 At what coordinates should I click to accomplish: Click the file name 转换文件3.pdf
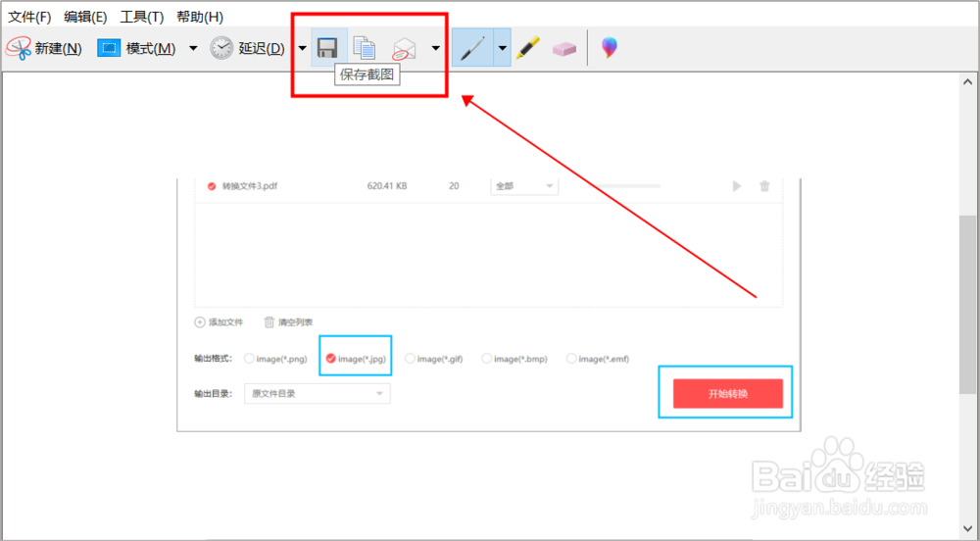(250, 186)
